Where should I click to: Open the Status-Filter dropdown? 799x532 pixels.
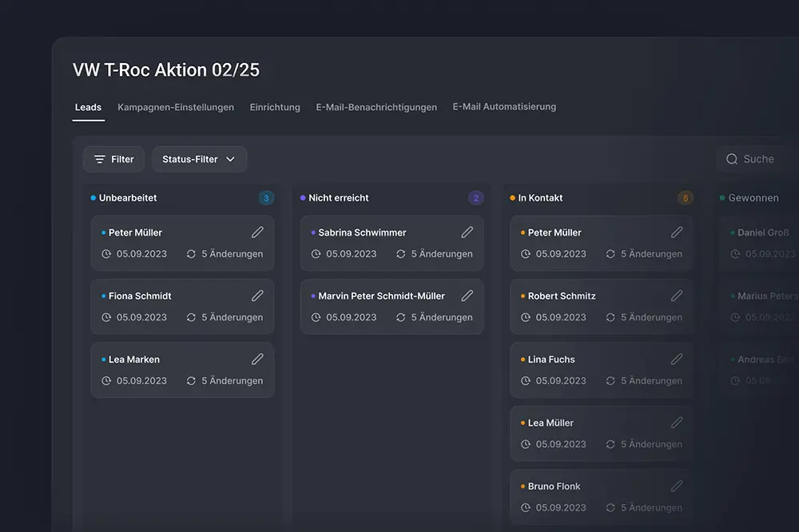click(x=199, y=159)
